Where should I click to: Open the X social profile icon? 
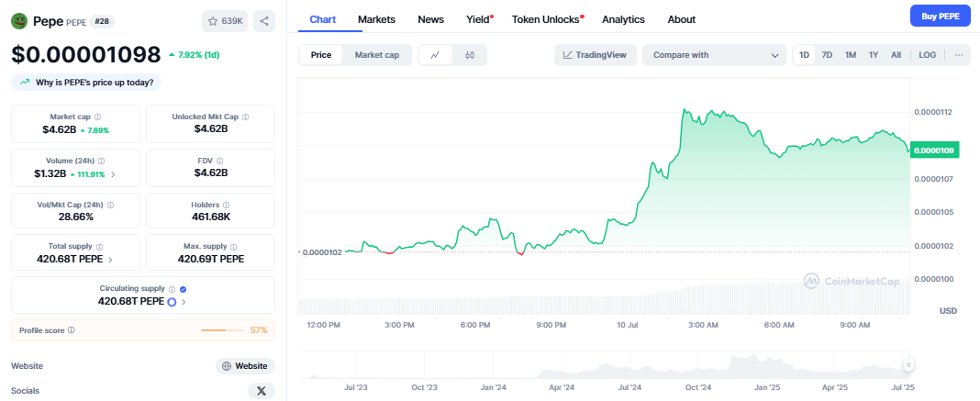(x=262, y=391)
